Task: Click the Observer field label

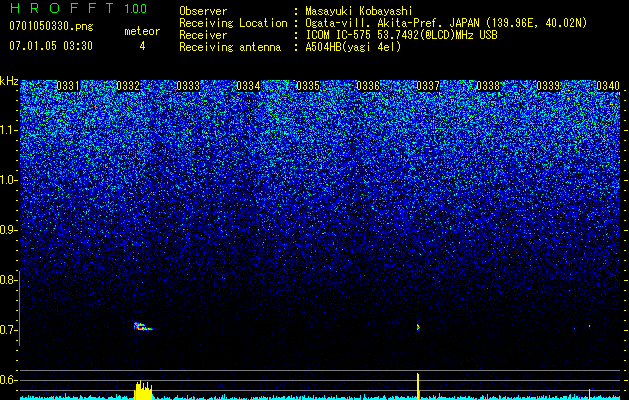Action: [x=203, y=11]
